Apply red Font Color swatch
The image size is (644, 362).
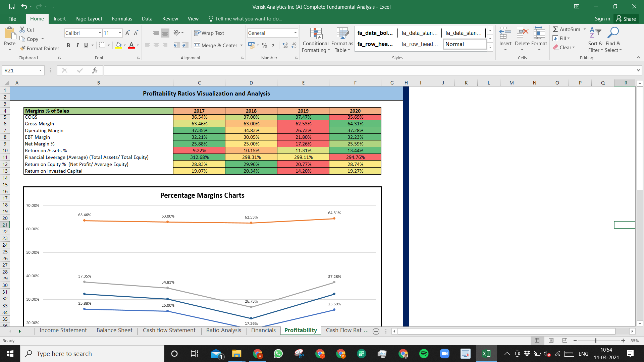pos(131,45)
